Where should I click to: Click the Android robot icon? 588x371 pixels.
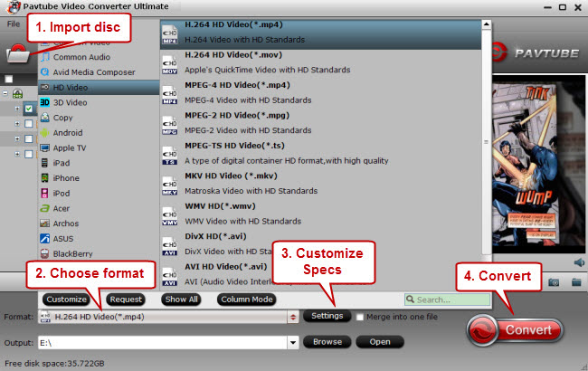[44, 133]
